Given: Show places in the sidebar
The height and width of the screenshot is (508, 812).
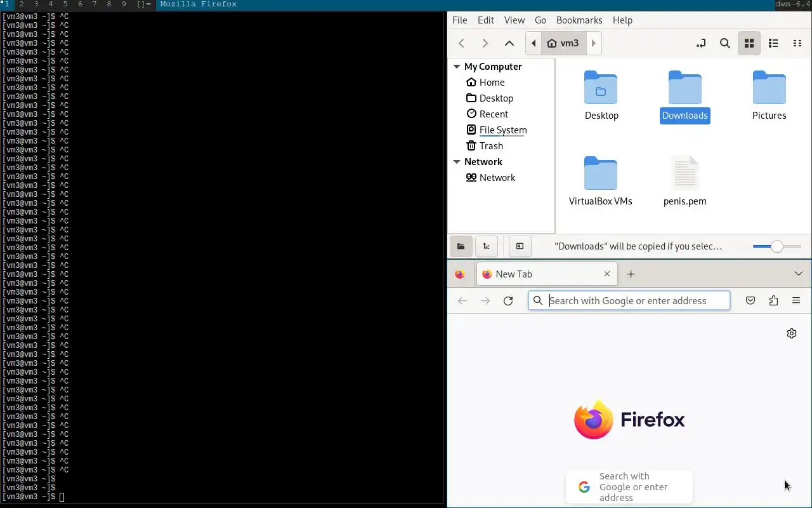Looking at the screenshot, I should (x=461, y=246).
